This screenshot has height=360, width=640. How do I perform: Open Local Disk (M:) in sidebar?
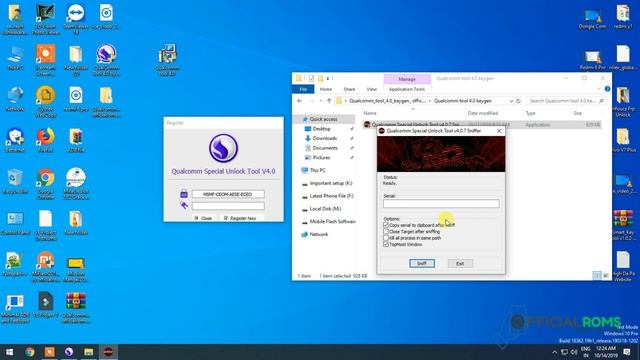(325, 209)
